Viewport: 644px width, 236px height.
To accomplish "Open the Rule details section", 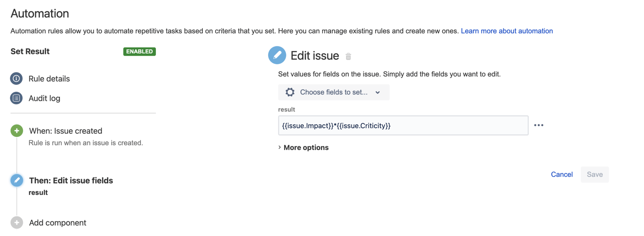I will coord(49,79).
